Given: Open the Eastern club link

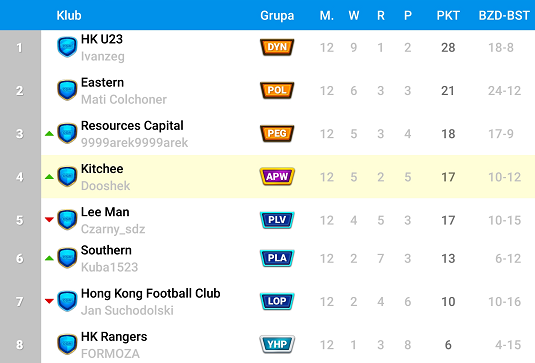Looking at the screenshot, I should tap(102, 83).
